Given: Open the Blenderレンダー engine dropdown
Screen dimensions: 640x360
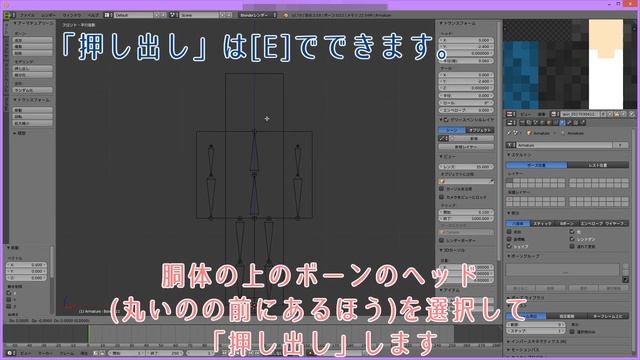Looking at the screenshot, I should tap(258, 15).
